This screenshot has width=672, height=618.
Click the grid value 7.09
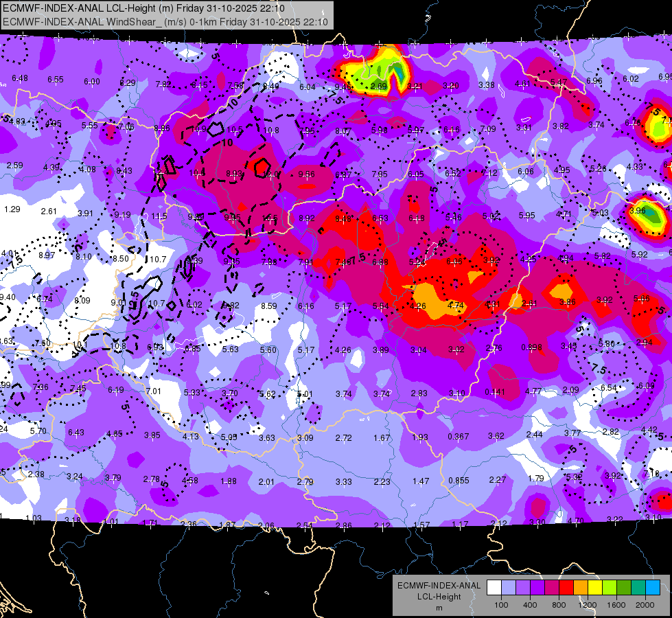[488, 128]
